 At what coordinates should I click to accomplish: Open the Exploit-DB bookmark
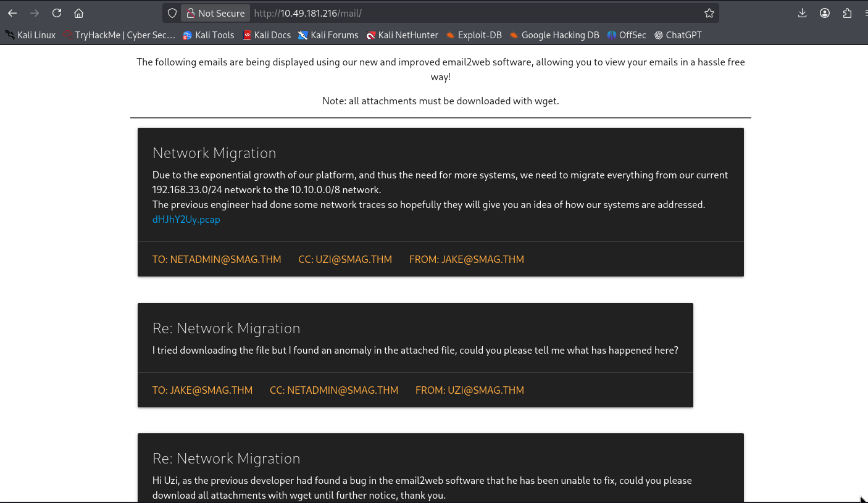[x=474, y=35]
